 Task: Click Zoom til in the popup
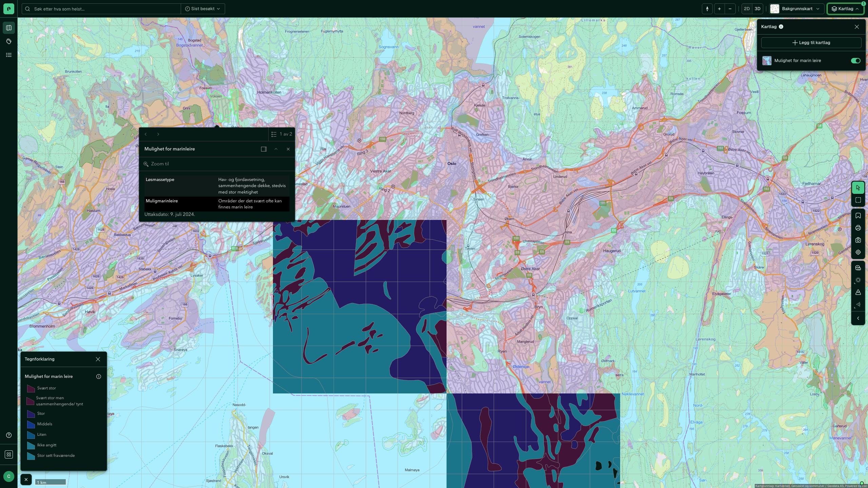156,164
